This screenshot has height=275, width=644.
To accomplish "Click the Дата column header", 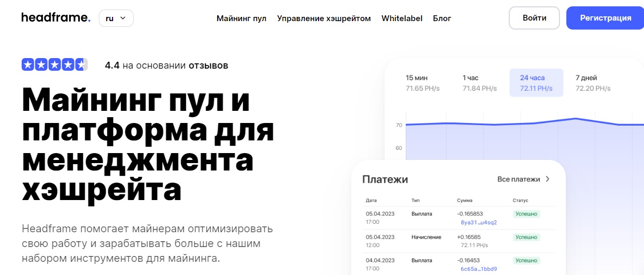I will click(x=371, y=201).
